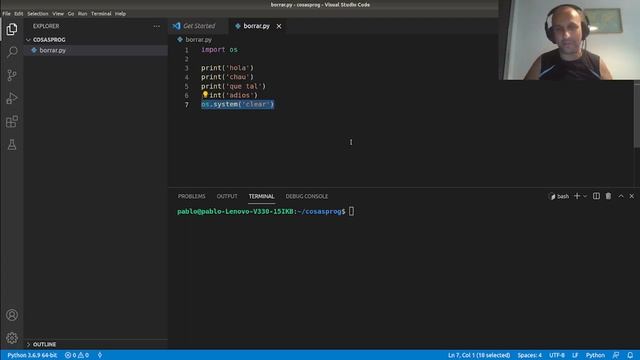This screenshot has width=640, height=360.
Task: Click Ln 7, Col 1 cursor position
Action: pyautogui.click(x=479, y=355)
